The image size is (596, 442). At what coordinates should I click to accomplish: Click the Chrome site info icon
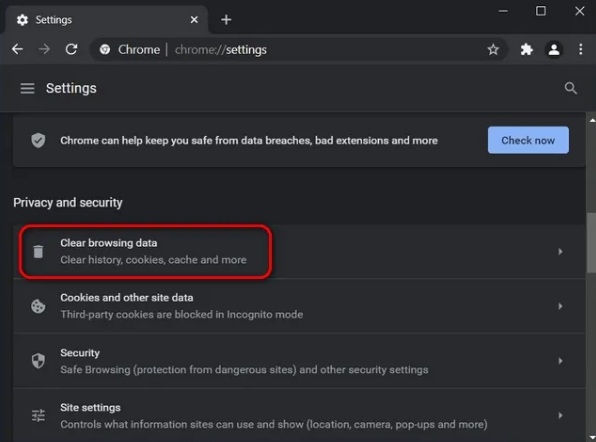tap(105, 49)
